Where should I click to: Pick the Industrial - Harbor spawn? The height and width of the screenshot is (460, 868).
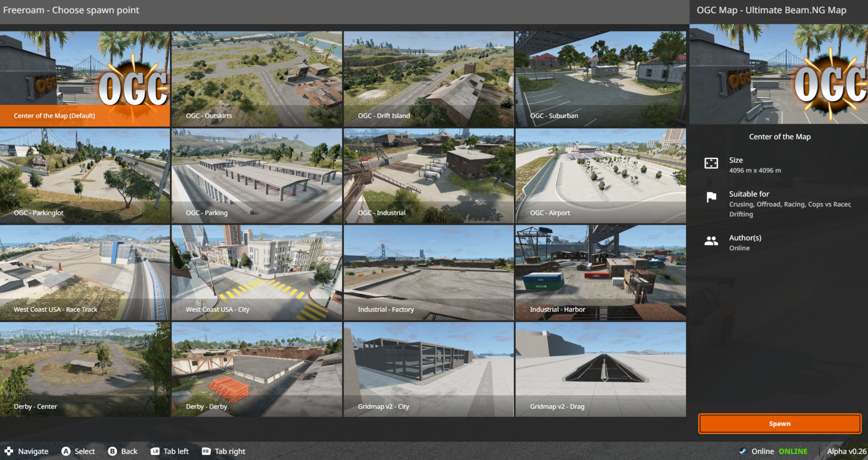pos(601,273)
